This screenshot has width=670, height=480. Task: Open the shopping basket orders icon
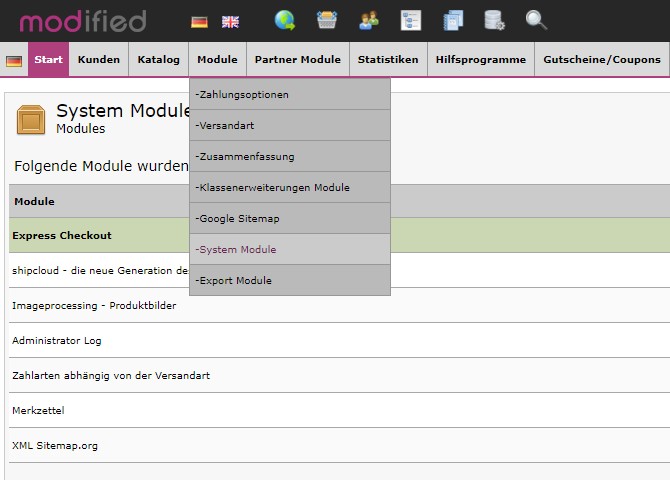tap(327, 21)
